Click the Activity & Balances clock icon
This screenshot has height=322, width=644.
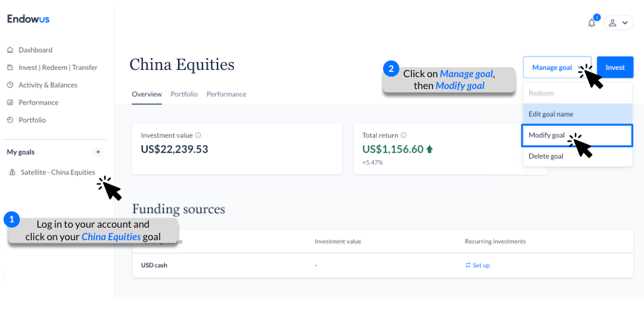coord(11,85)
